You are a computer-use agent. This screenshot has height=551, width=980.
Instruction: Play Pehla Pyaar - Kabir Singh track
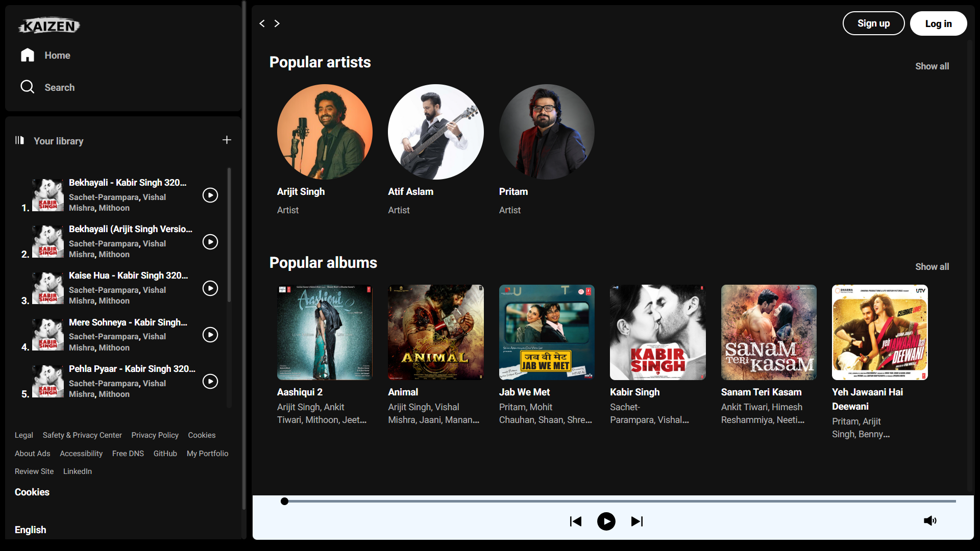point(210,382)
